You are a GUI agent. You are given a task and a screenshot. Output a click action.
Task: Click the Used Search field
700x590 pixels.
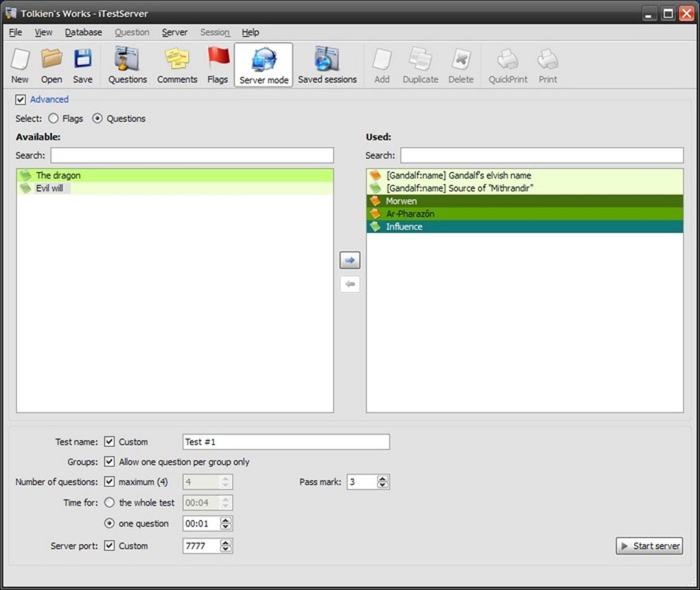[542, 155]
